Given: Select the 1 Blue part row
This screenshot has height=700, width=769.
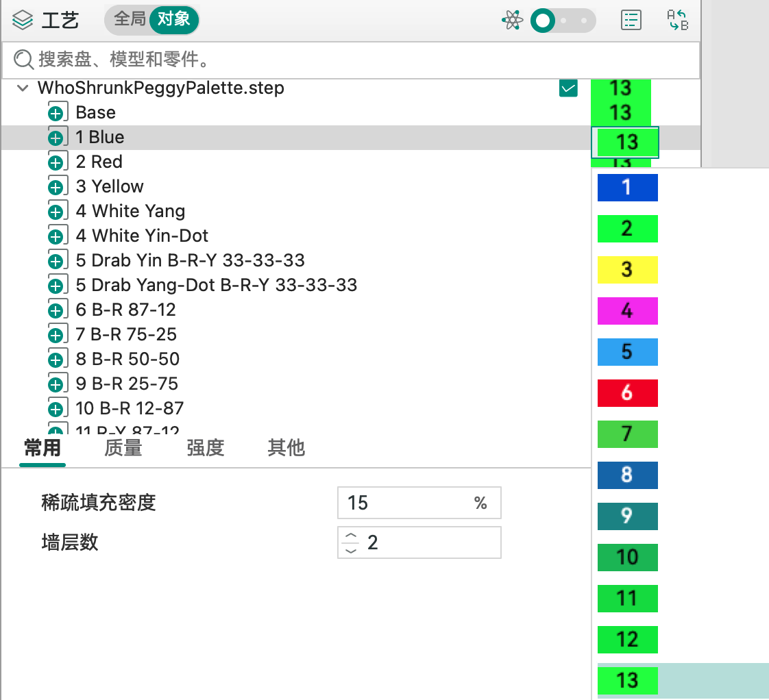Looking at the screenshot, I should click(x=296, y=137).
